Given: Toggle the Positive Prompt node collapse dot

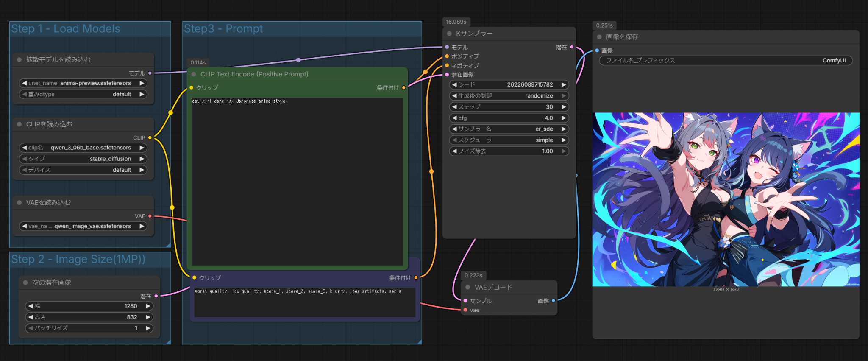Looking at the screenshot, I should [x=194, y=74].
